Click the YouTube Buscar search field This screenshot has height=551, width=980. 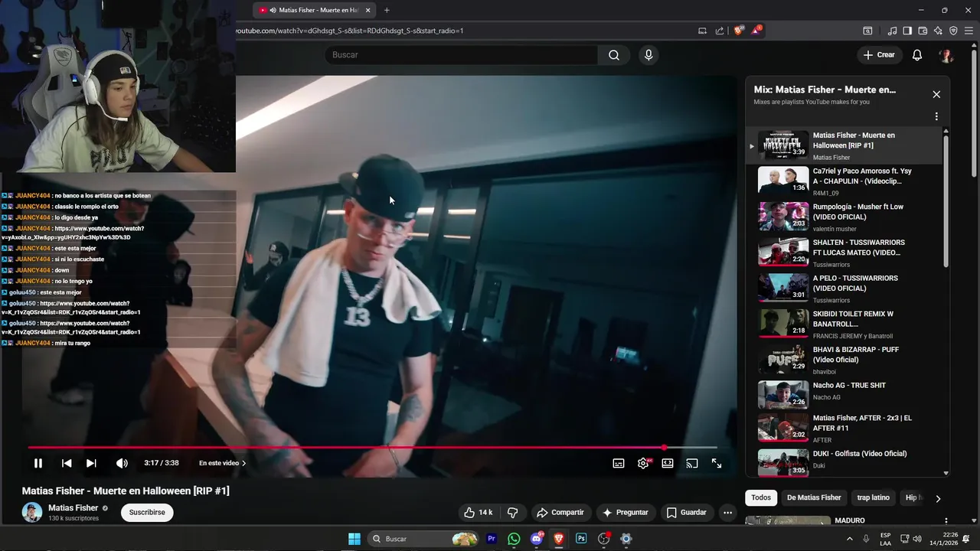(x=461, y=55)
